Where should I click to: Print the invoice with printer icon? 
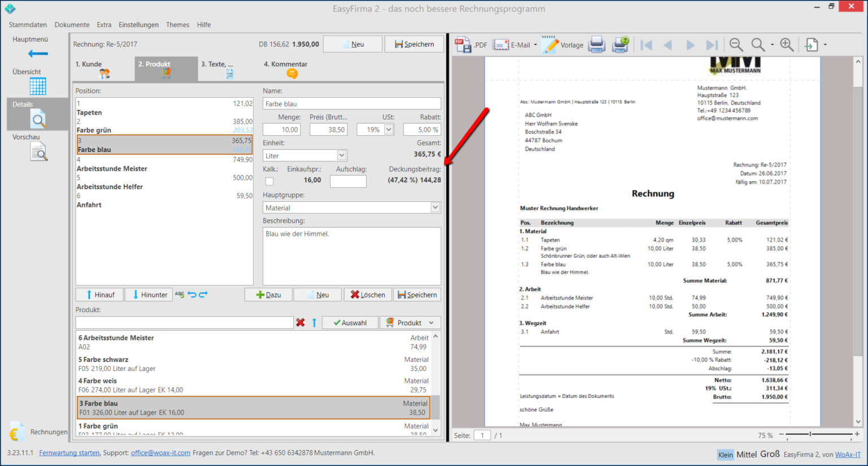[597, 45]
